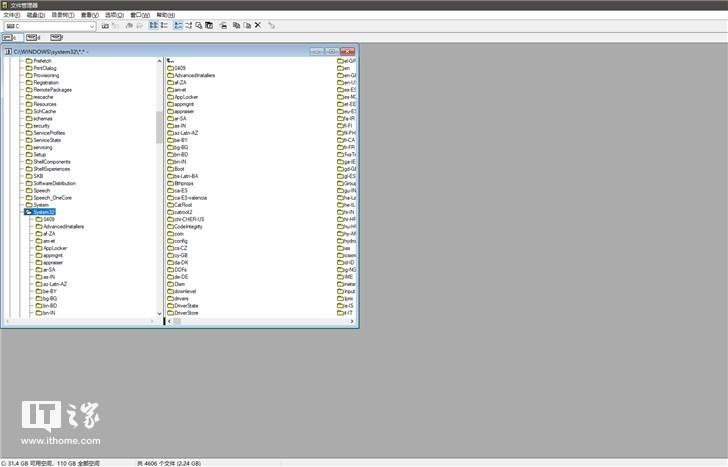728x467 pixels.
Task: Select the SoftwareDistribution folder in tree
Action: click(54, 183)
